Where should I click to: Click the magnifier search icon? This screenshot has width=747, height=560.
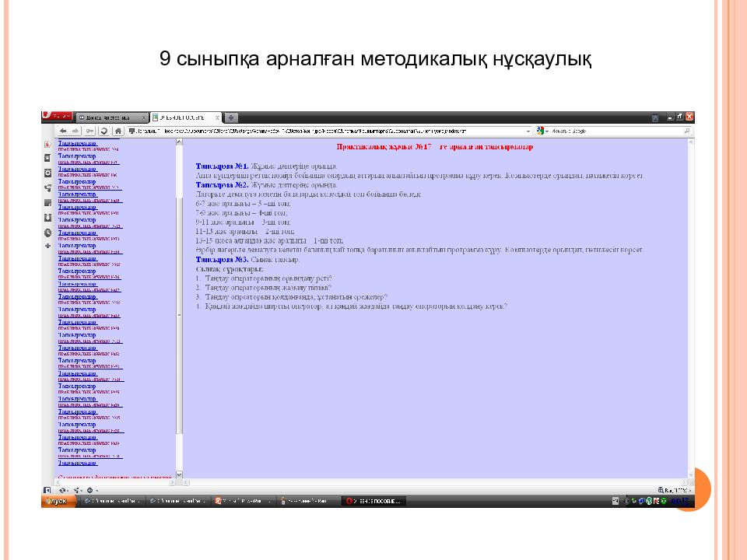pos(687,131)
